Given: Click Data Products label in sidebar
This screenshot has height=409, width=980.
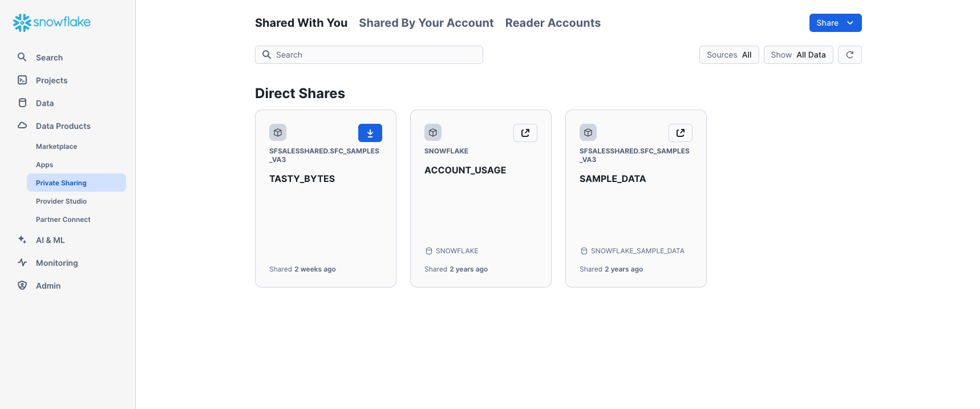Looking at the screenshot, I should click(63, 126).
